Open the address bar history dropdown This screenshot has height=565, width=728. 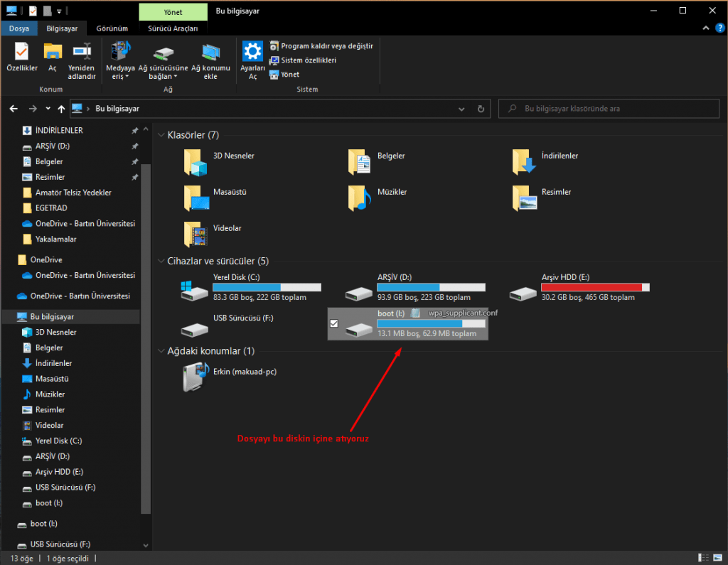pos(463,109)
